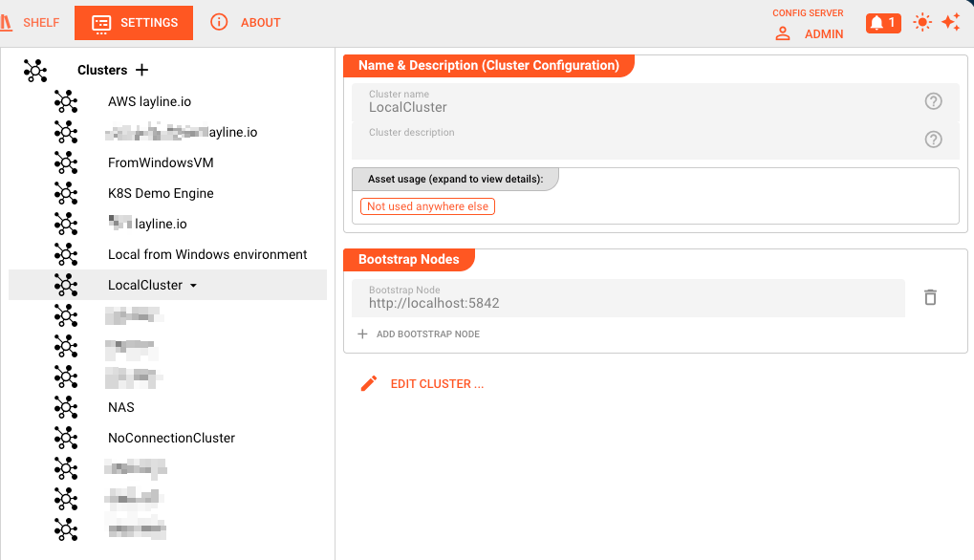
Task: Click the icon of the last cluster row
Action: click(x=66, y=529)
